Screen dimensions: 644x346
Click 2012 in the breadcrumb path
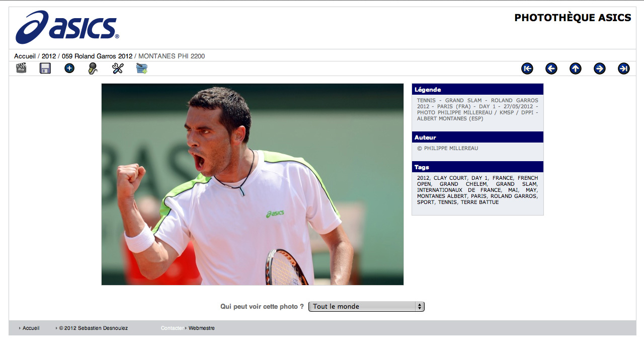coord(49,56)
